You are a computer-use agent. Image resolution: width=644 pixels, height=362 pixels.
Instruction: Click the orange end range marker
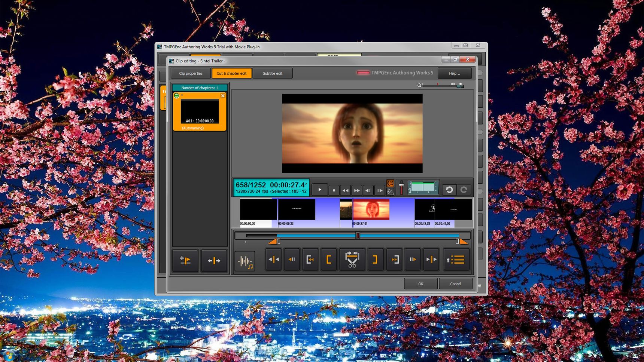pos(464,242)
